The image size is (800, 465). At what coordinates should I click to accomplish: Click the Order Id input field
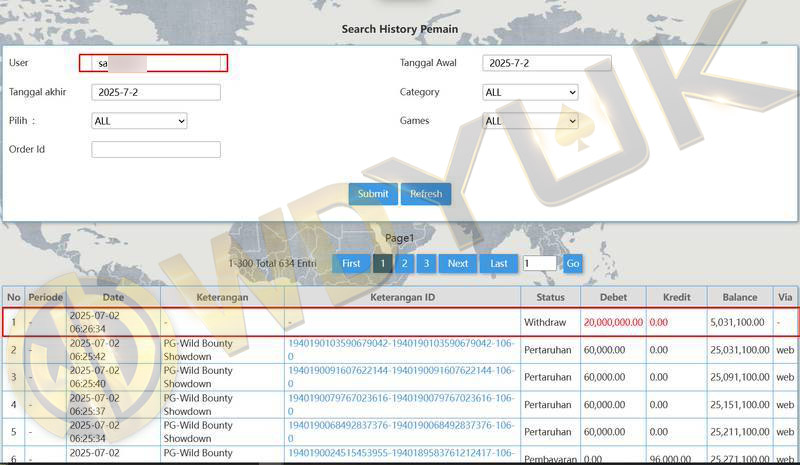click(156, 150)
